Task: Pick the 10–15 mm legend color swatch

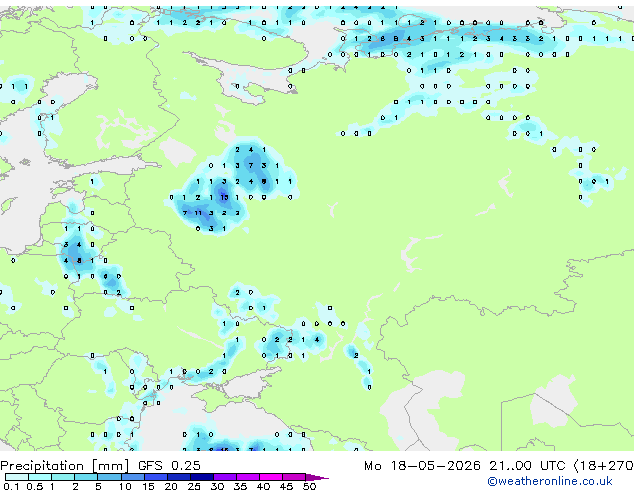Action: click(x=132, y=477)
